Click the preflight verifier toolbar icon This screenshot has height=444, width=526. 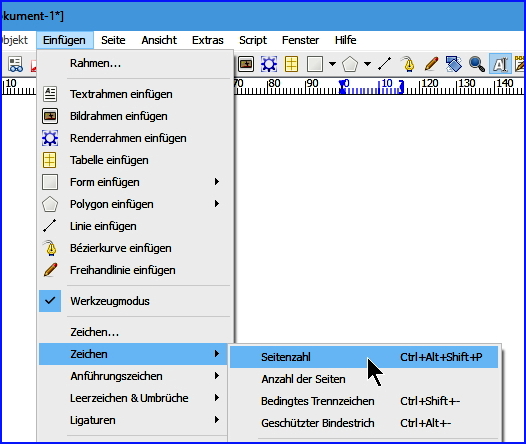[x=15, y=64]
